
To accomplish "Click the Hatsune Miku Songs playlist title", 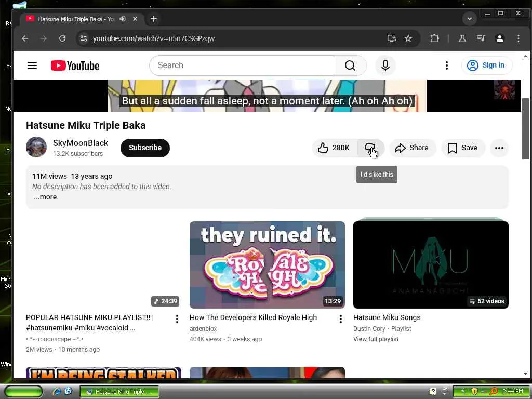I will point(387,317).
